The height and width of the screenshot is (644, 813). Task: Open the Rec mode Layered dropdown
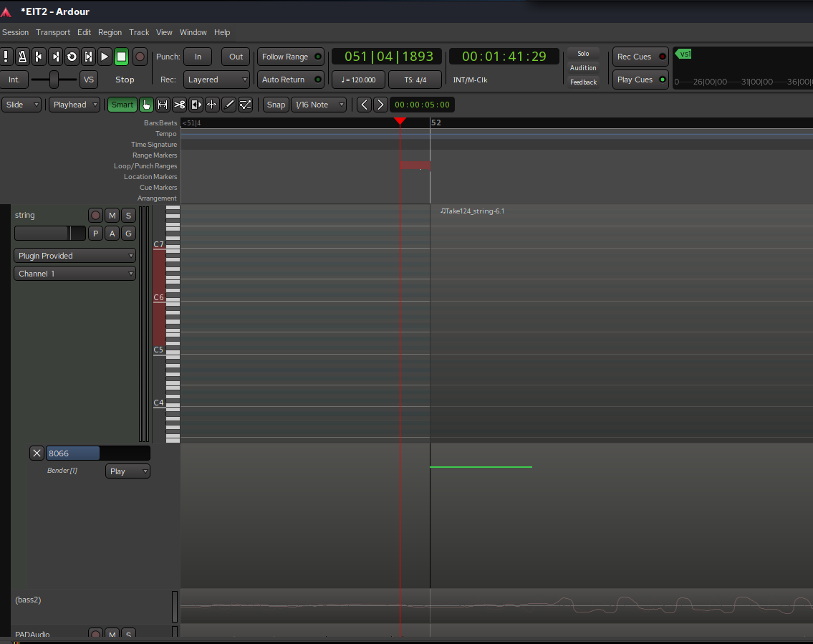pyautogui.click(x=216, y=80)
